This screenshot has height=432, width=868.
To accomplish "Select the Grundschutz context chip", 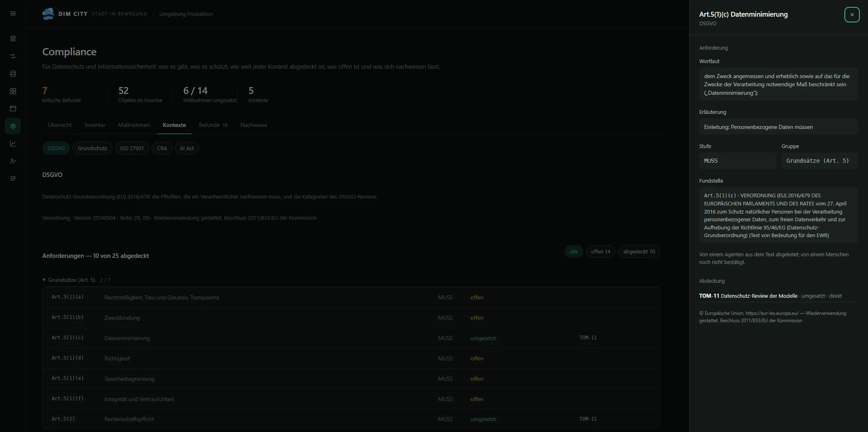I will tap(92, 148).
